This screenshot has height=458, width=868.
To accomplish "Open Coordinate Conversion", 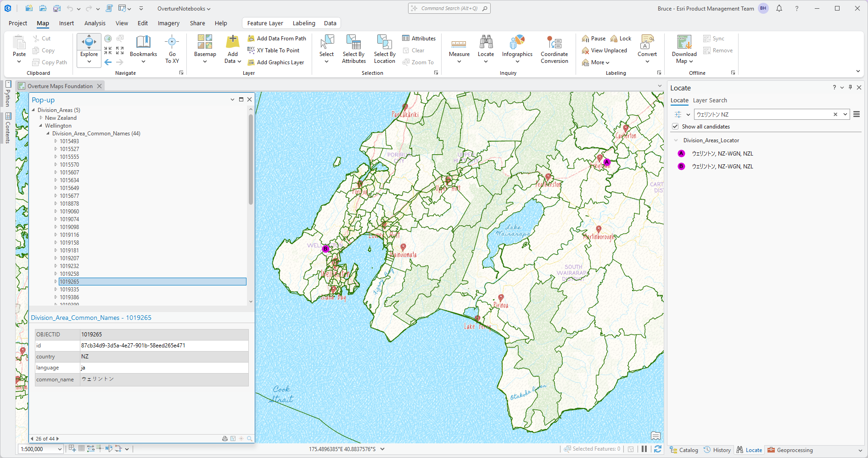I will (554, 49).
